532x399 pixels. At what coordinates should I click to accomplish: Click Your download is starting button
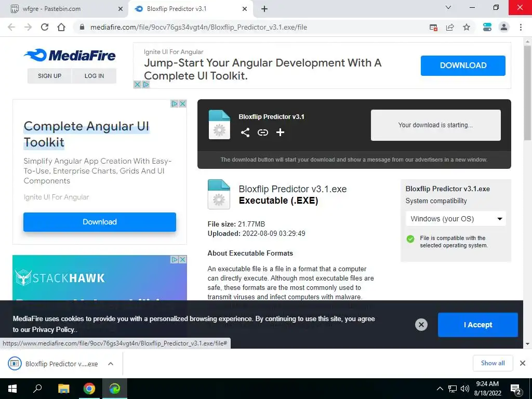pyautogui.click(x=436, y=125)
